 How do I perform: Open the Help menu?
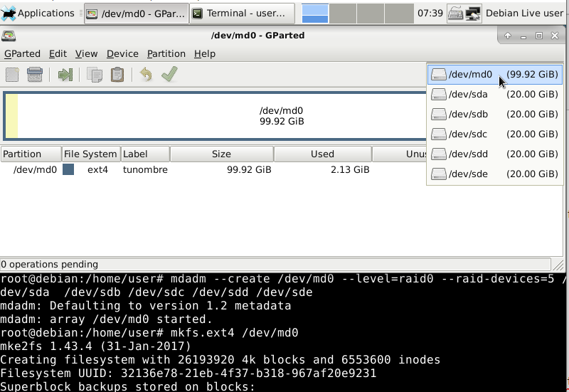tap(205, 54)
